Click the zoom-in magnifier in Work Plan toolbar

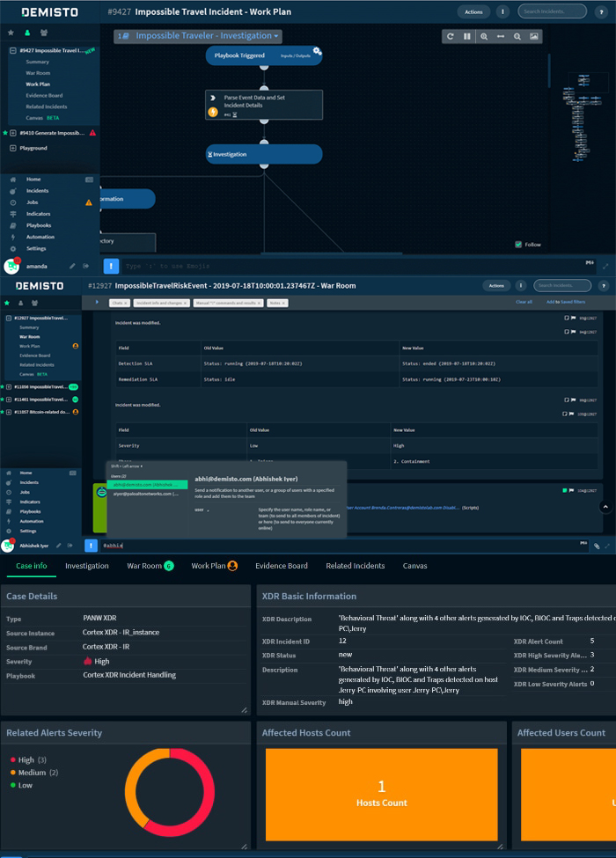(x=484, y=37)
